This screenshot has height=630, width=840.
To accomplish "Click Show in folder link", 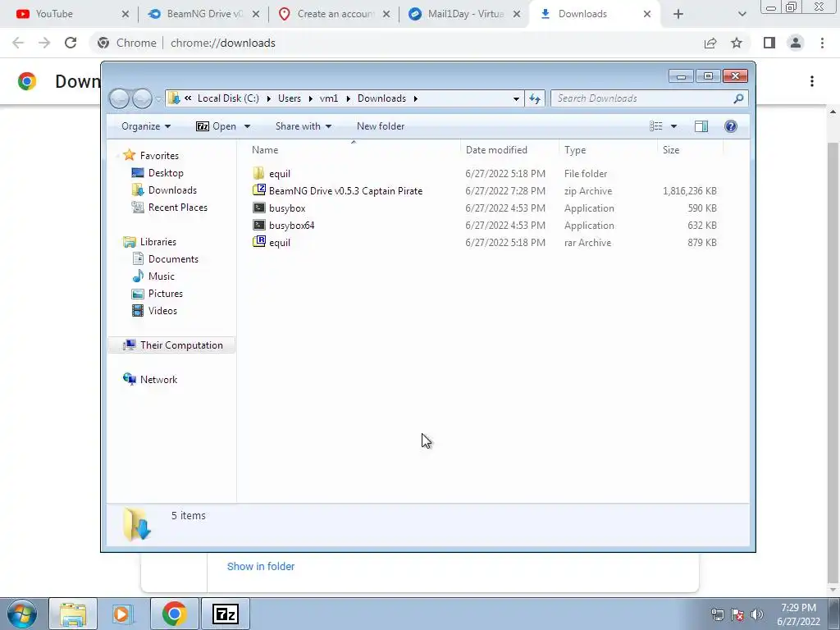I will 261,566.
